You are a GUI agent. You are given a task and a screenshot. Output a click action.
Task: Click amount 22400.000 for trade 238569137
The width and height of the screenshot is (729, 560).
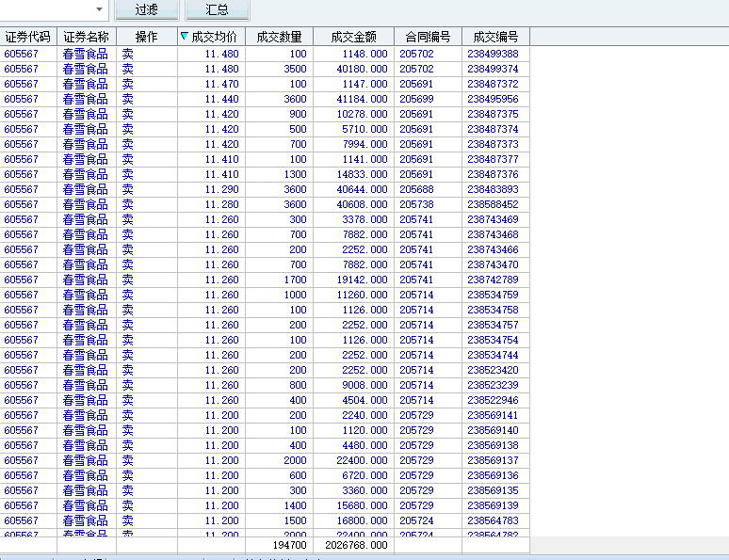click(363, 460)
